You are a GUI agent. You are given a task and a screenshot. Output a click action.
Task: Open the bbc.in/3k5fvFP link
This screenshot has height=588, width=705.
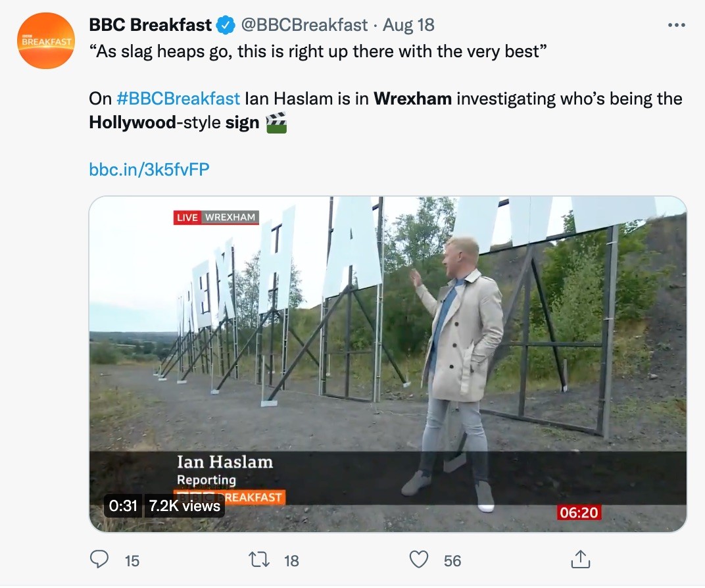click(149, 170)
